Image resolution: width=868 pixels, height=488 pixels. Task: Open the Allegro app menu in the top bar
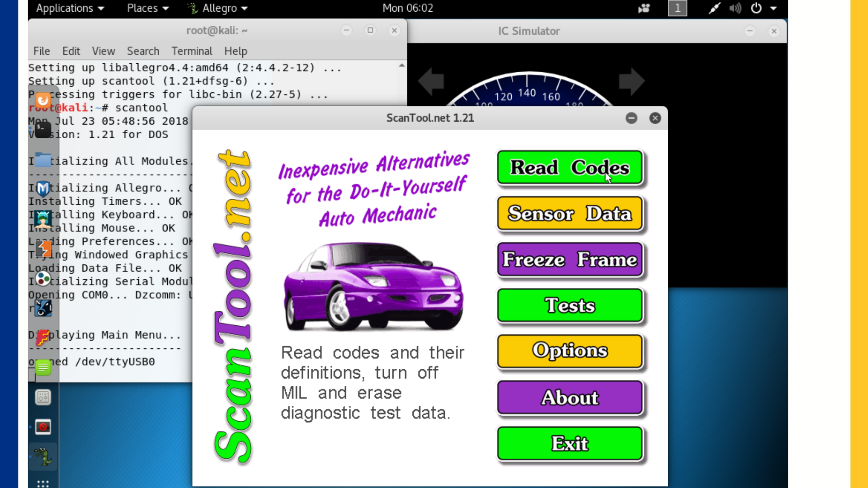(x=219, y=8)
